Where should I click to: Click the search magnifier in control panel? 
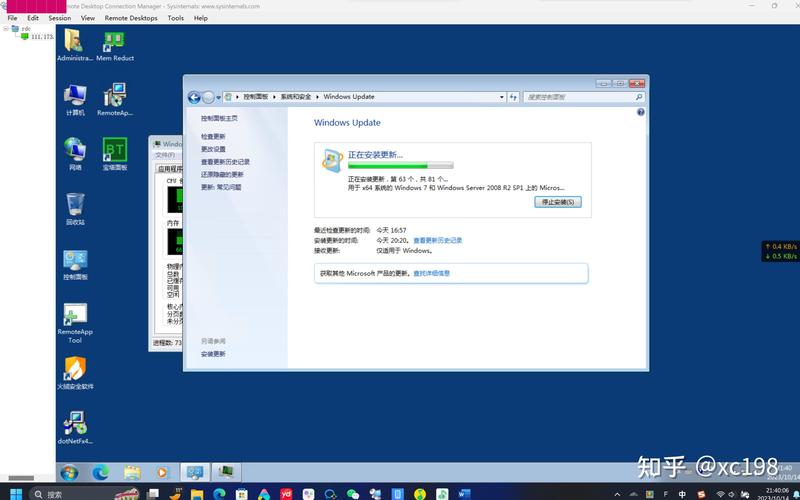tap(639, 97)
